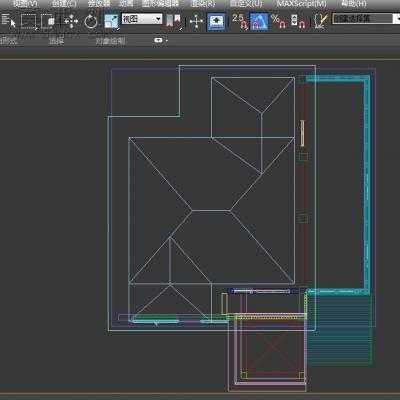This screenshot has height=400, width=400.
Task: Switch to the 对象绘制 ribbon tab
Action: click(110, 41)
